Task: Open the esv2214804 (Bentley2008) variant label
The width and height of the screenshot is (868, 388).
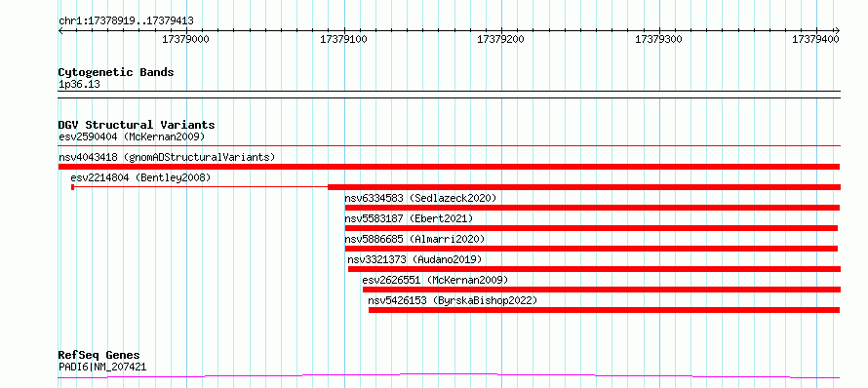Action: point(141,177)
